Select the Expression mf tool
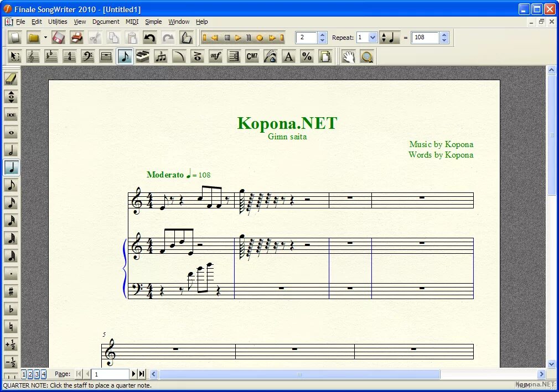The image size is (559, 392). point(216,56)
